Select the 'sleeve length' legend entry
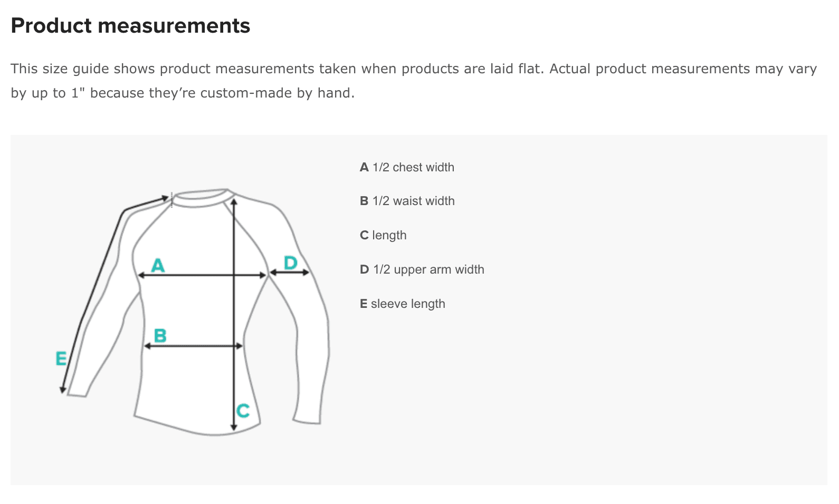Image resolution: width=839 pixels, height=504 pixels. point(403,304)
